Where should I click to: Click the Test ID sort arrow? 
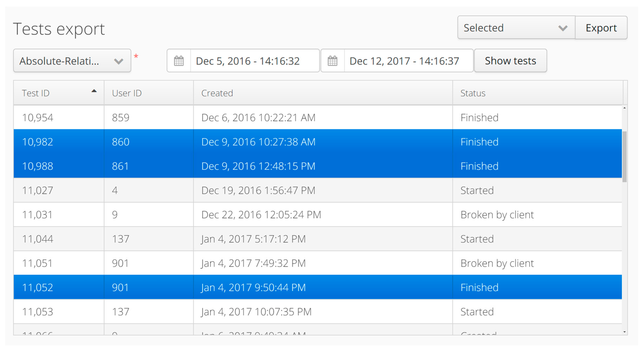click(x=94, y=91)
